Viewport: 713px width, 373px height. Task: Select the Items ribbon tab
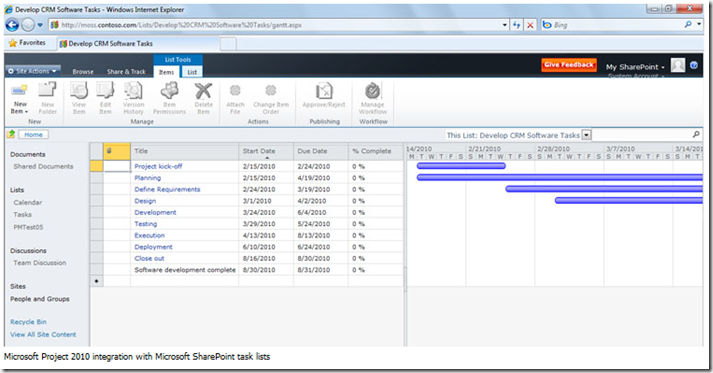point(166,72)
